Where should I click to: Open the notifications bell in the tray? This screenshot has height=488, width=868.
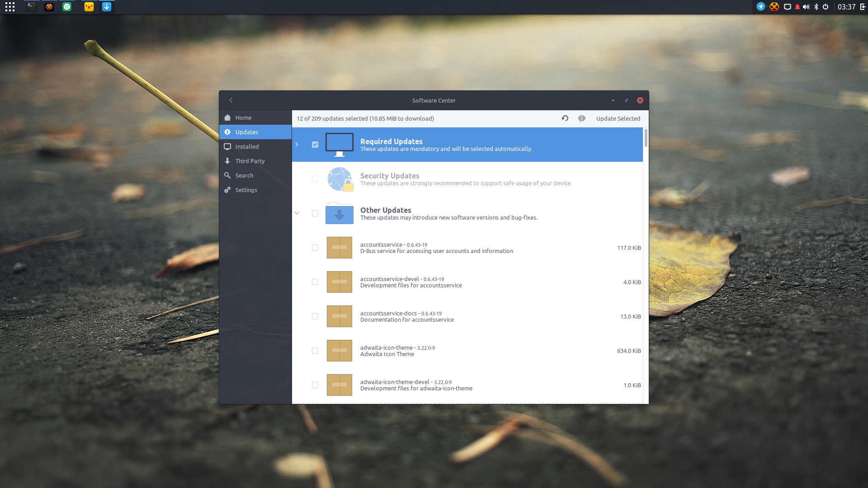point(797,7)
